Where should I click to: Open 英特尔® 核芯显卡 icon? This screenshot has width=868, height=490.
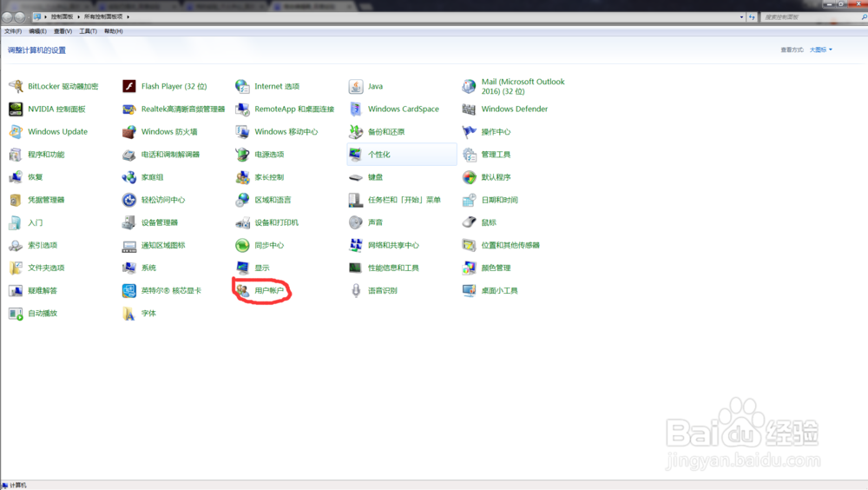click(x=129, y=290)
